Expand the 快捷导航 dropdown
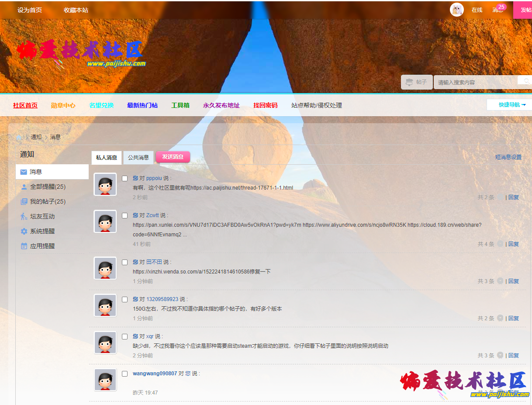The image size is (532, 405). (511, 105)
